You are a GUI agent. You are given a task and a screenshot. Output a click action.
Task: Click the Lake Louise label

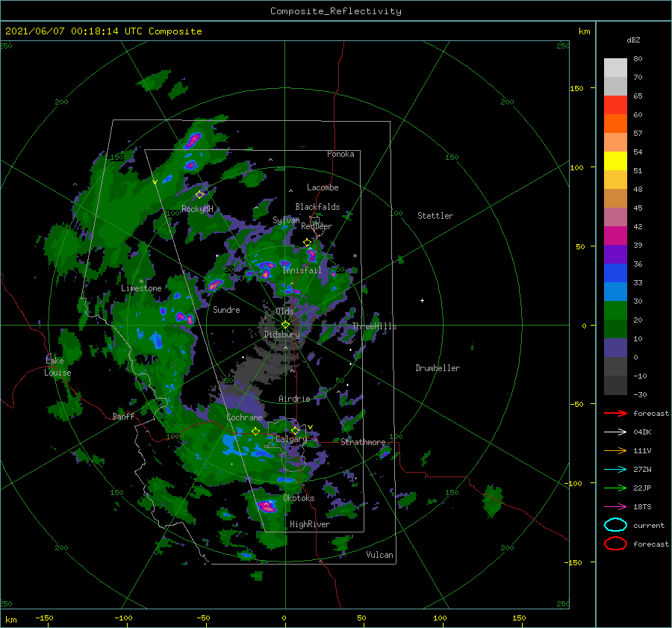coord(57,367)
